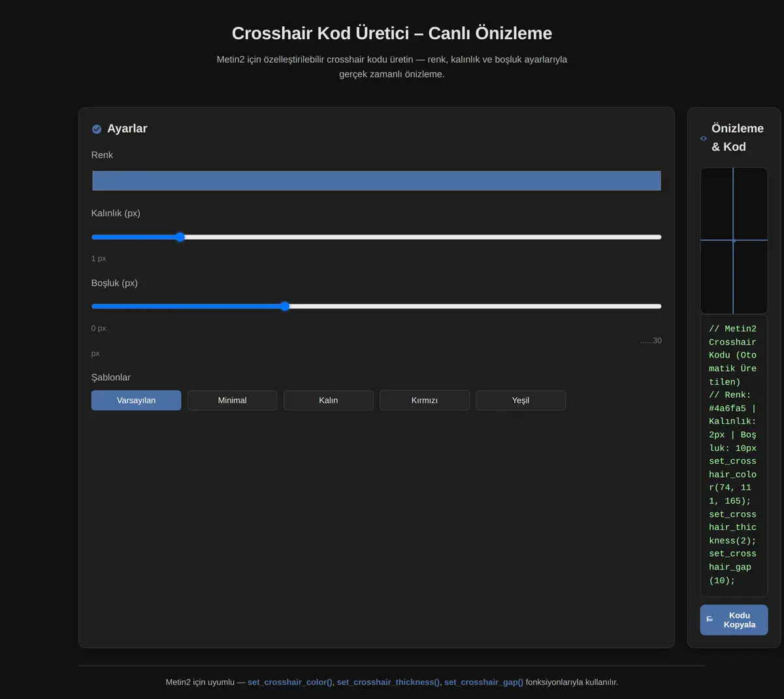The image size is (784, 699).
Task: Click set_crosshair_color() in the footer
Action: [290, 682]
